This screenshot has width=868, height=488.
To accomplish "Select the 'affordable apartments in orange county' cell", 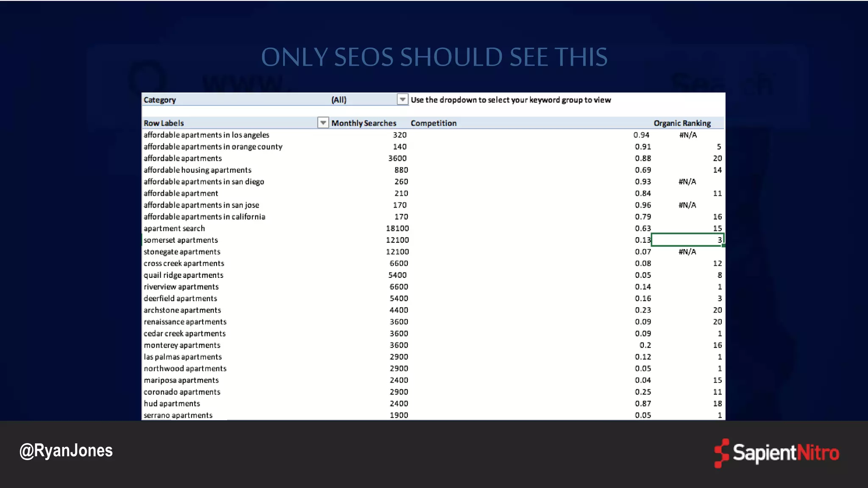I will [213, 147].
